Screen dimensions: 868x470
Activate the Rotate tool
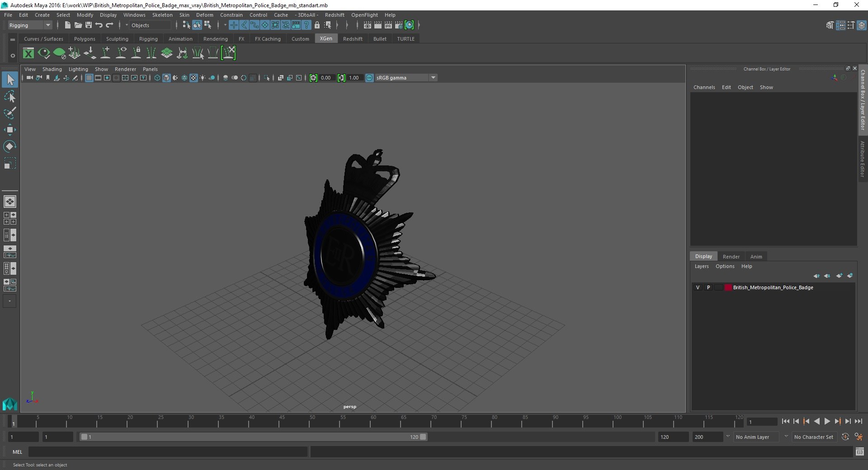10,146
